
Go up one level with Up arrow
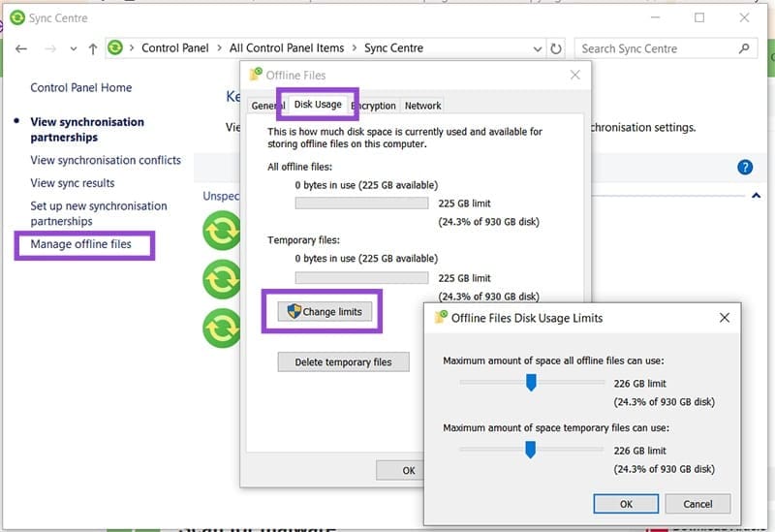point(93,48)
